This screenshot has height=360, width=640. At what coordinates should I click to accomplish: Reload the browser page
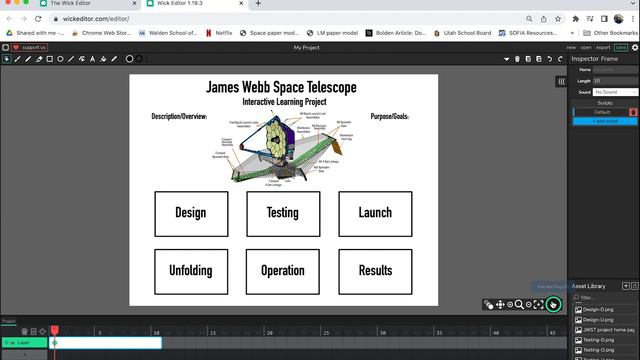pyautogui.click(x=38, y=19)
